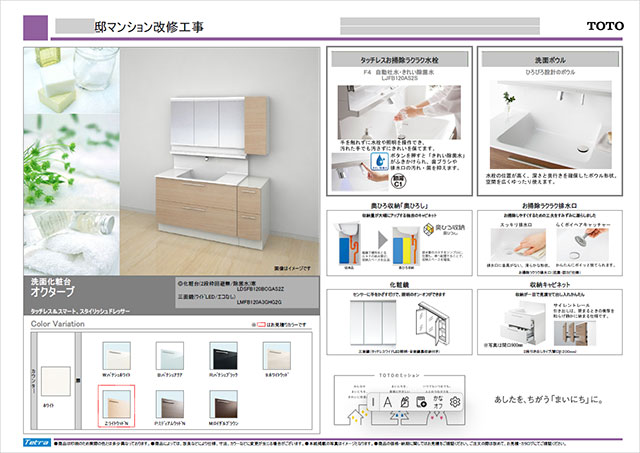640x453 pixels.
Task: Click the Tetra logo in the footer
Action: (x=37, y=442)
